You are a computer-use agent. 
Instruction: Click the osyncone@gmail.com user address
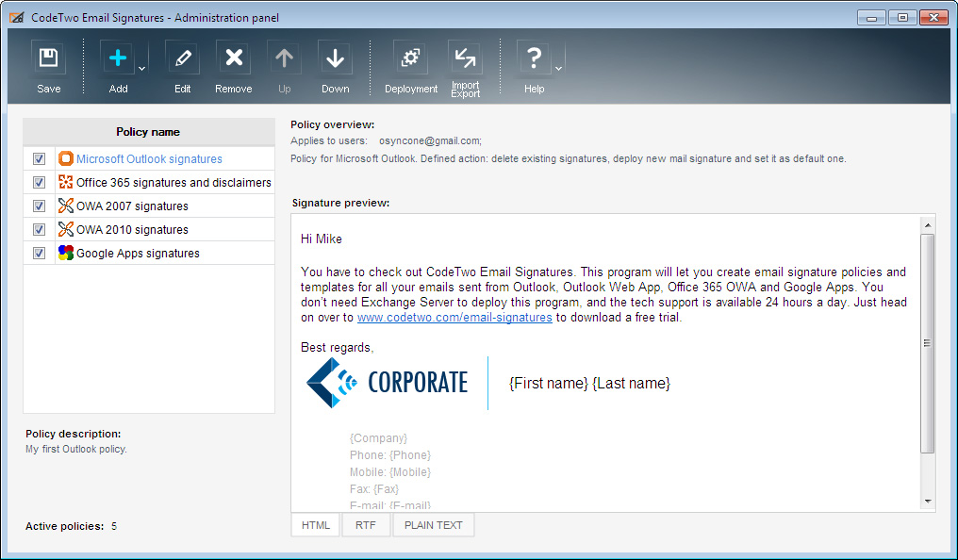[430, 141]
